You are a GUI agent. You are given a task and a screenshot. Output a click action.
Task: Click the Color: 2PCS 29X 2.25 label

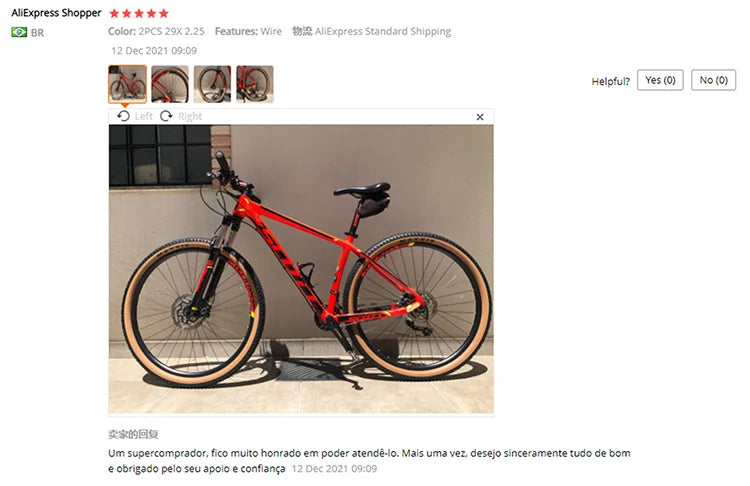pyautogui.click(x=156, y=31)
